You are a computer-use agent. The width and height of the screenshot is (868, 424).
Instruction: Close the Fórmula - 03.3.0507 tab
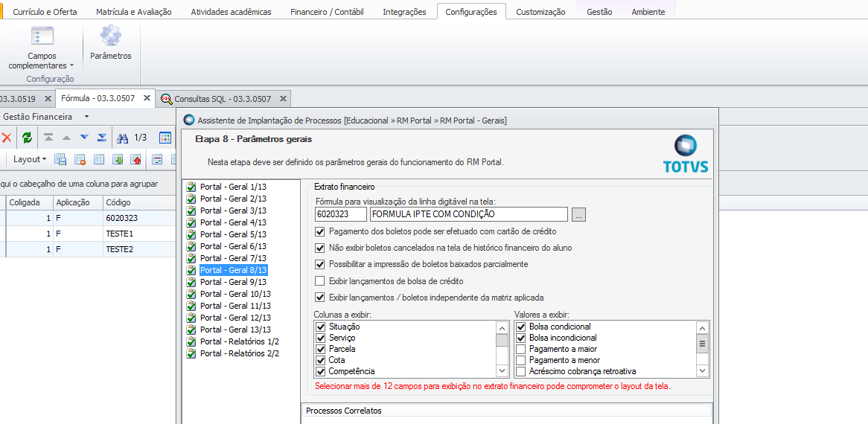[x=147, y=98]
